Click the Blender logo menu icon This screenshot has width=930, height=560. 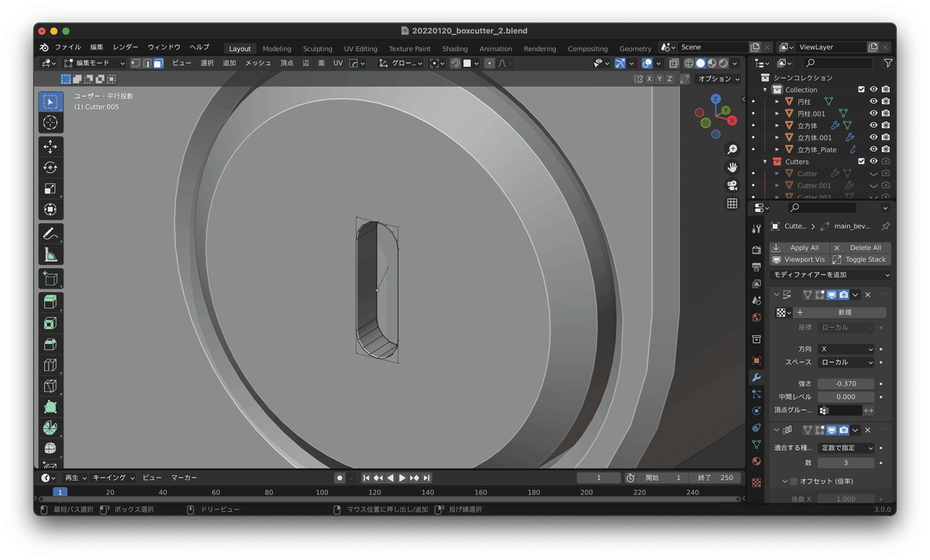(44, 47)
